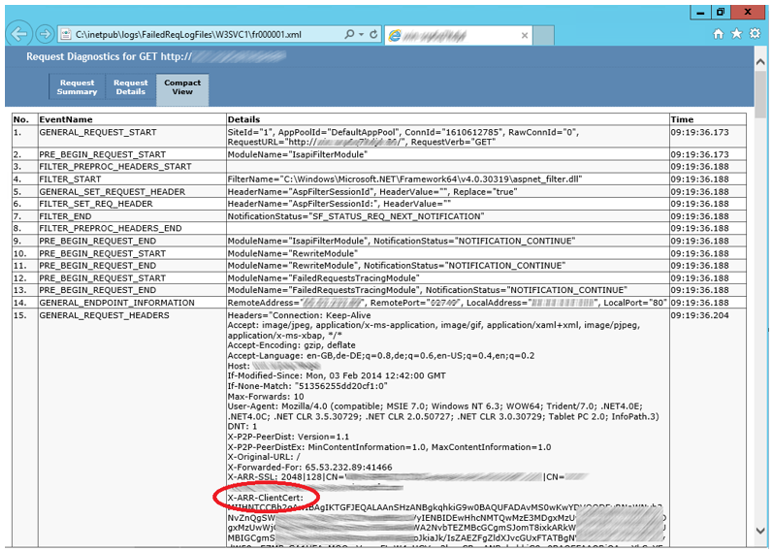Close the current browser tab
Viewport: 774px width, 552px height.
click(525, 36)
